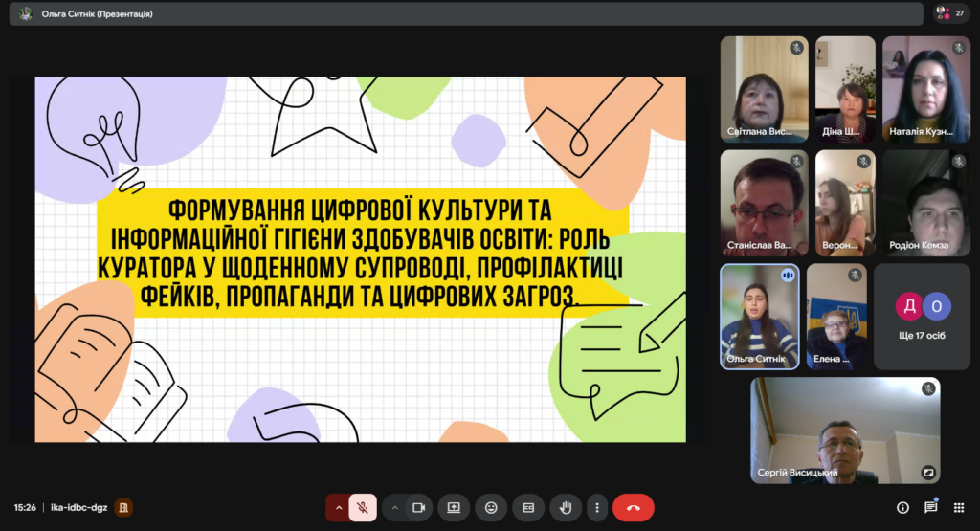980x531 pixels.
Task: Open the three-dot more options menu
Action: [597, 507]
